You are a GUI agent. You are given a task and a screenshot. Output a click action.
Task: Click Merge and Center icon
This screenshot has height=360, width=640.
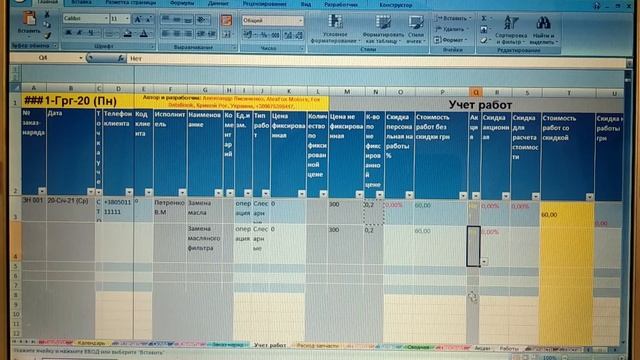pos(227,34)
